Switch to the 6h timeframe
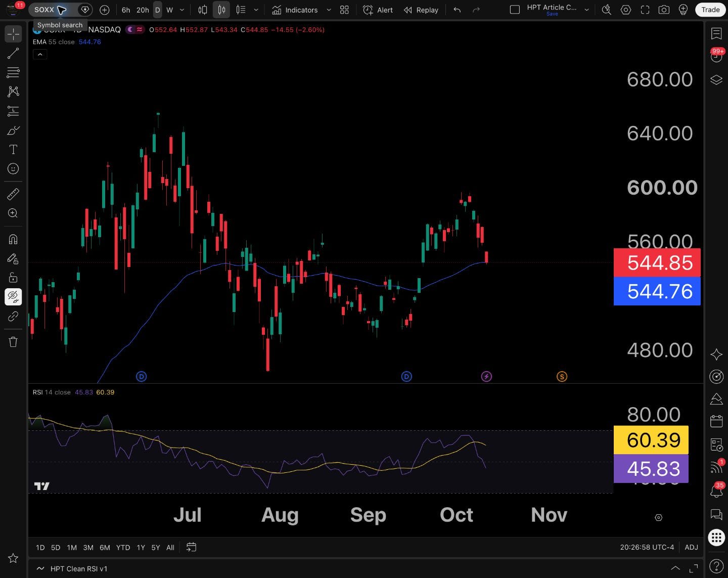Screen dimensions: 728x578 pyautogui.click(x=126, y=10)
